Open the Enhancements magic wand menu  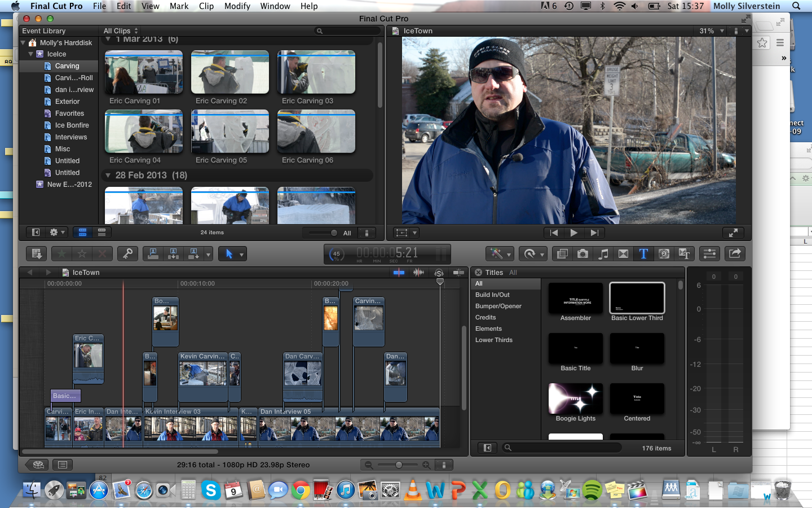click(500, 254)
